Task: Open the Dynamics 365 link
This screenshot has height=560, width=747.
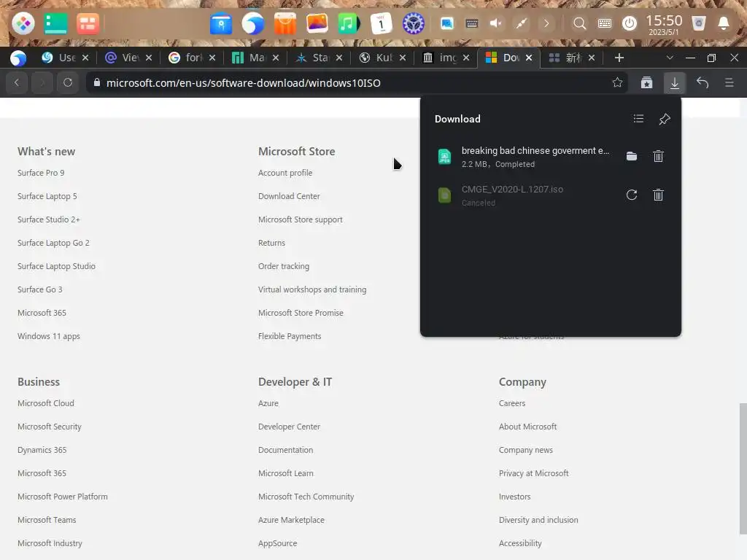Action: click(42, 450)
